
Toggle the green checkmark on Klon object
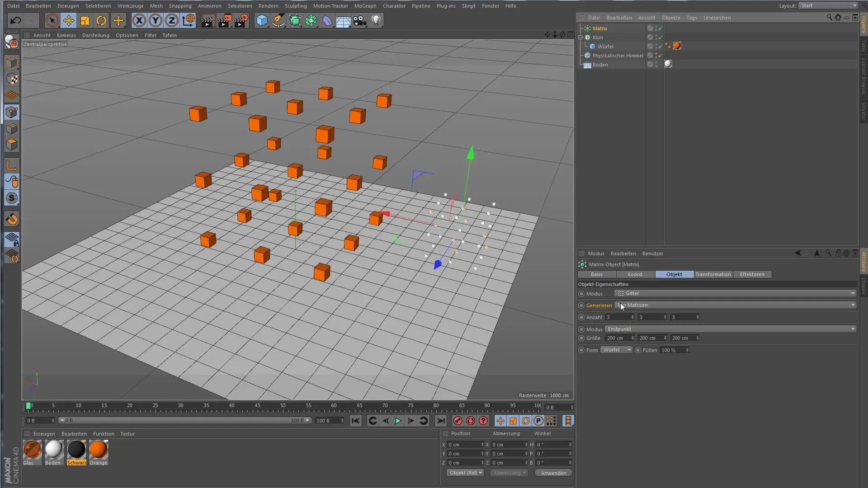tap(660, 38)
